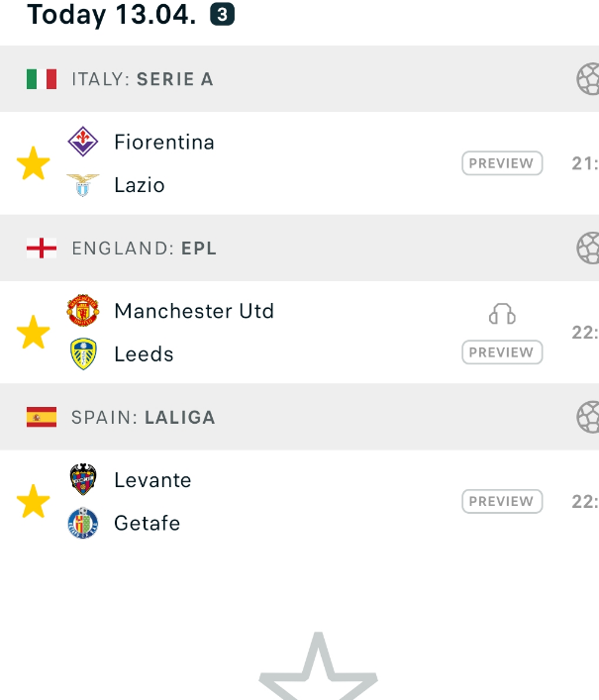Click the Italy flag icon
Screen dimensions: 599x700
point(42,79)
